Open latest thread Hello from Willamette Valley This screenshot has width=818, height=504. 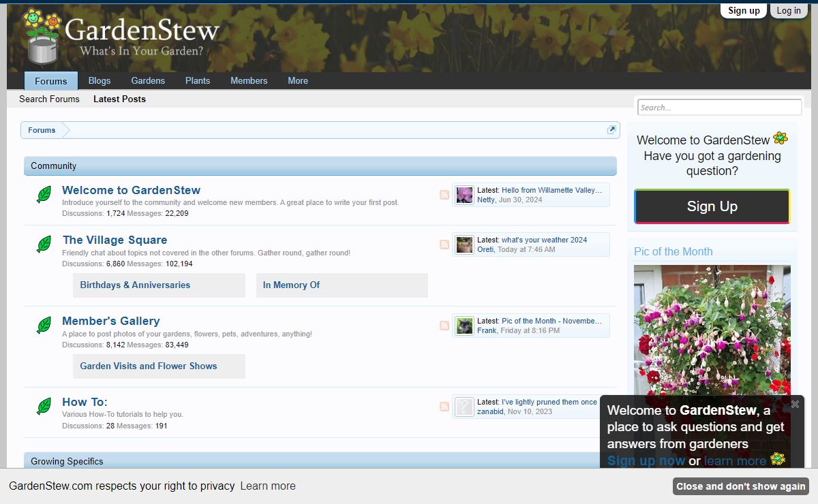[552, 190]
